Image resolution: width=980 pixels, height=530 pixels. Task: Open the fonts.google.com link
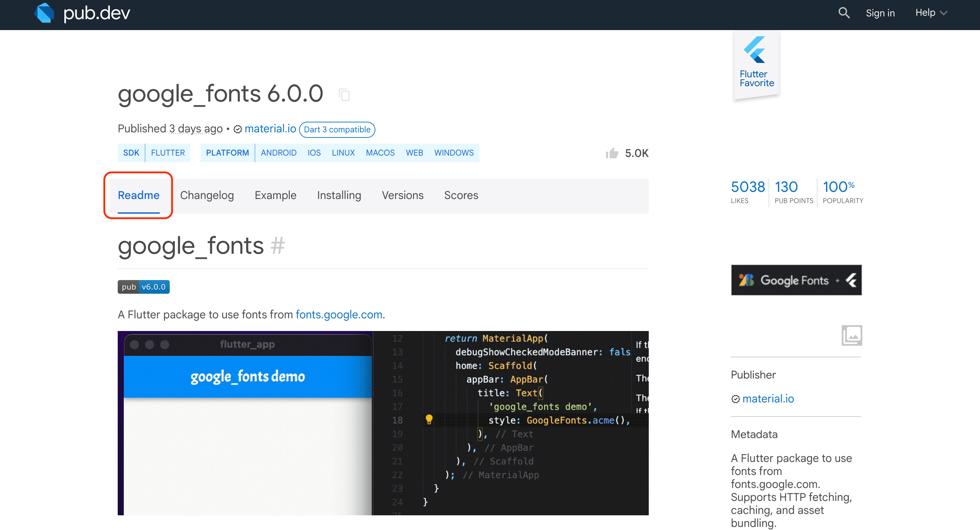pos(339,315)
